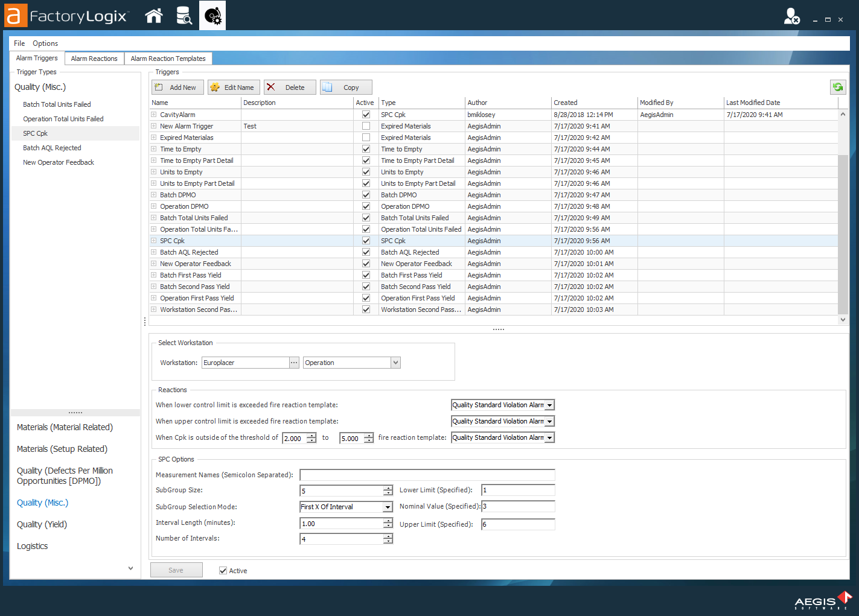Click the Edit Name toolbar button
859x616 pixels.
(234, 87)
